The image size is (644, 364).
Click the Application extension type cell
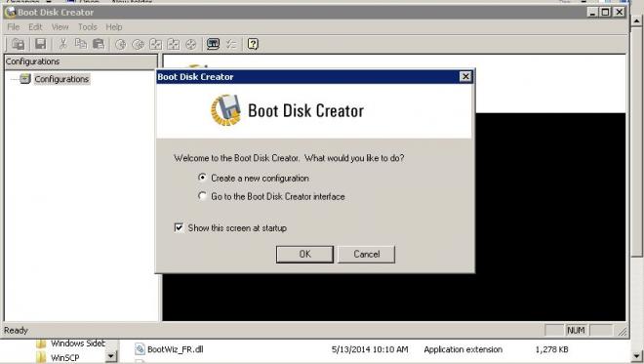tap(463, 349)
